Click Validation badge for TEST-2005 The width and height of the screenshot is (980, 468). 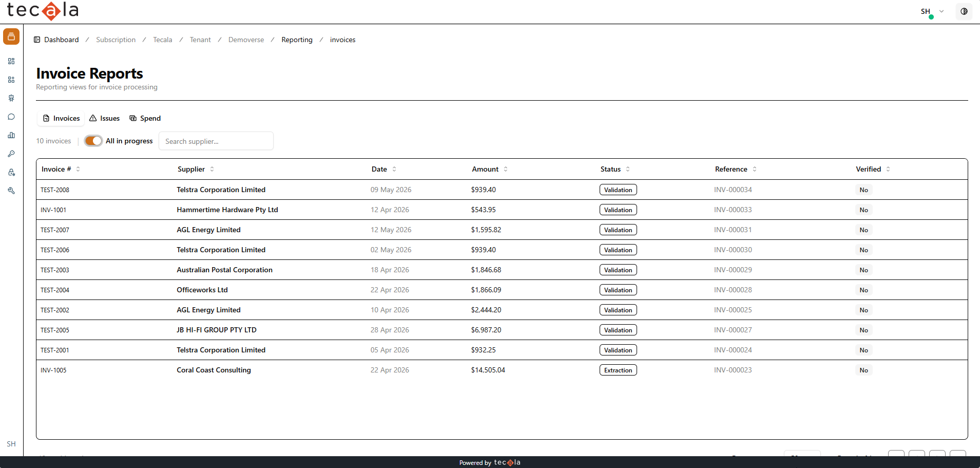click(618, 330)
